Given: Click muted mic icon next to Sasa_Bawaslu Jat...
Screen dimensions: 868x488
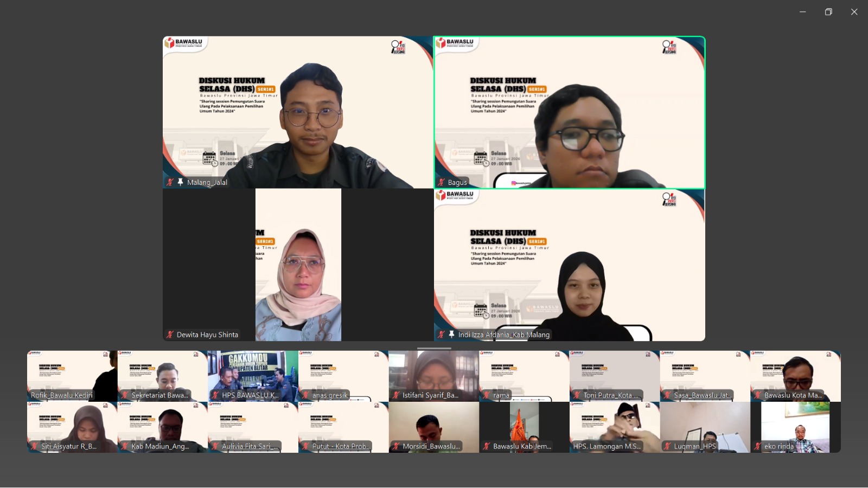Looking at the screenshot, I should [668, 395].
